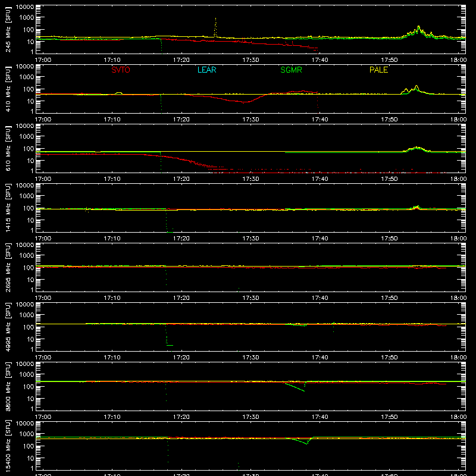476x476 pixels.
Task: Click the 17:40 tick under the 610 MHz panel
Action: pyautogui.click(x=320, y=179)
